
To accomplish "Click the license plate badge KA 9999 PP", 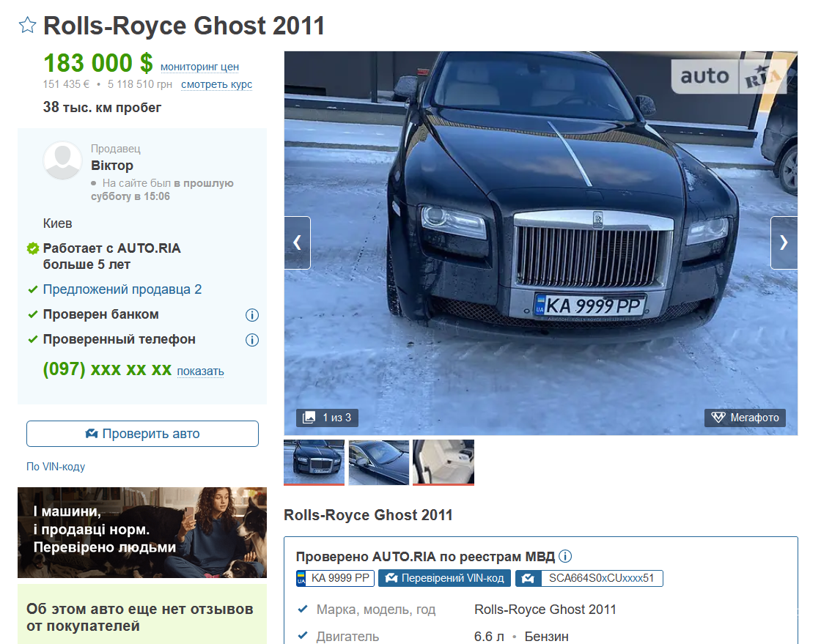I will pyautogui.click(x=335, y=578).
